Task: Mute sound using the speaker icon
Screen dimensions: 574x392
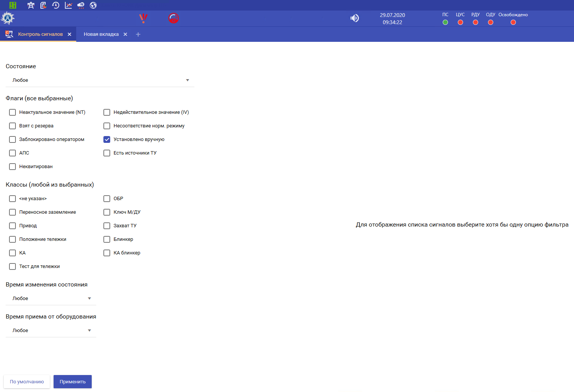Action: [x=354, y=18]
